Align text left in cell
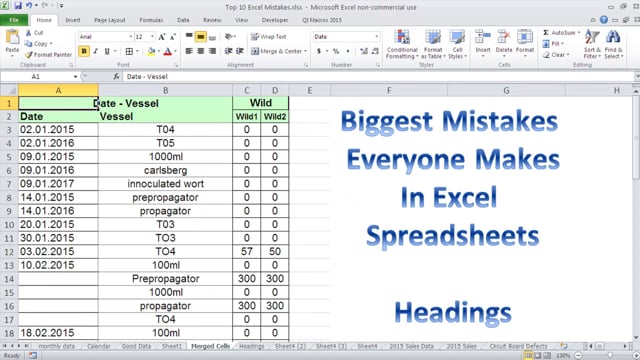The image size is (640, 360). click(x=189, y=51)
